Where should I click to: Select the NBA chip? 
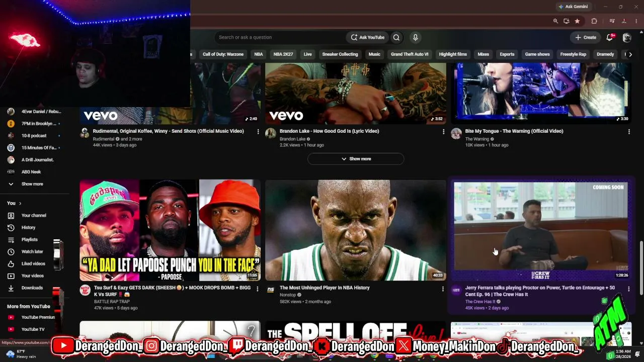[x=259, y=54]
